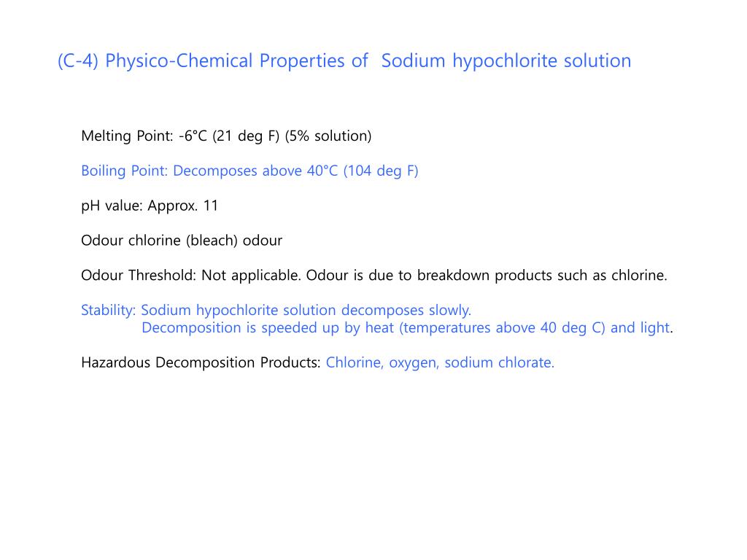Screen dimensions: 747x560
Task: Click the (C-4) prefix in the title
Action: point(77,61)
